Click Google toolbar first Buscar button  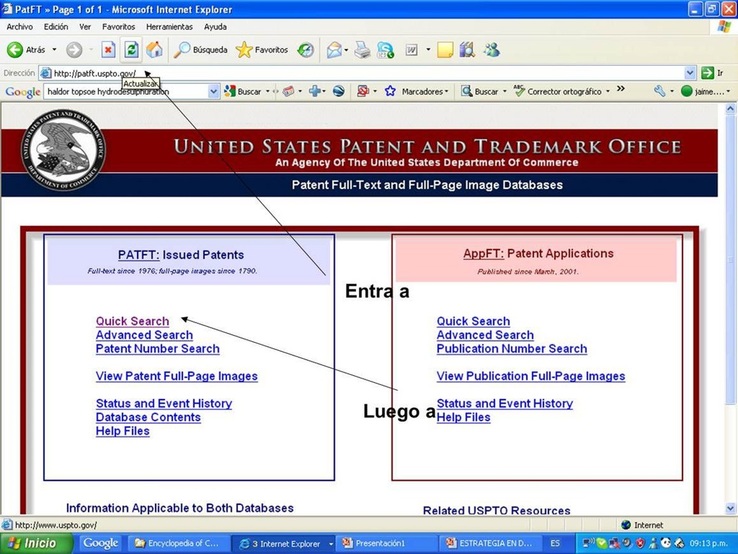coord(243,91)
